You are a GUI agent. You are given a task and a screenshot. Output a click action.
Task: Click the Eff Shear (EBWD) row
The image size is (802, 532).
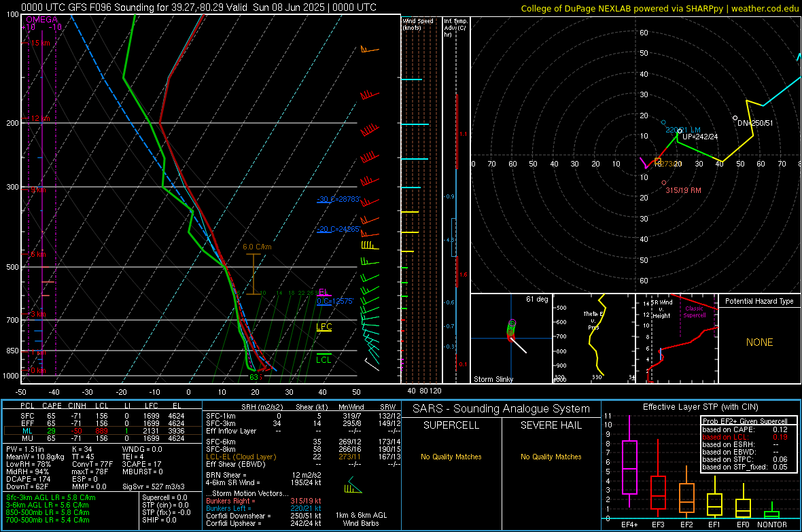303,464
